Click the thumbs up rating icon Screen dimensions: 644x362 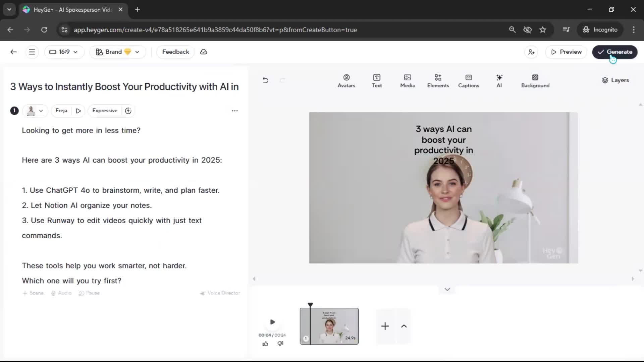coord(265,344)
